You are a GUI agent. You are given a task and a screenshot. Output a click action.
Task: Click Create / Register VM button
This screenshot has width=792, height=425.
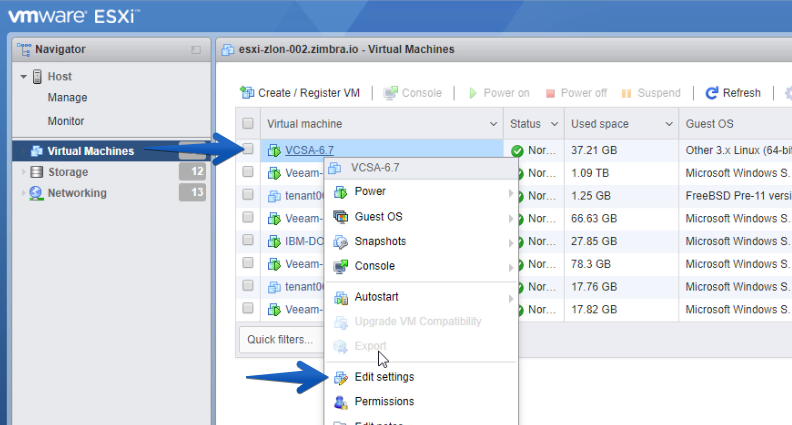(300, 93)
